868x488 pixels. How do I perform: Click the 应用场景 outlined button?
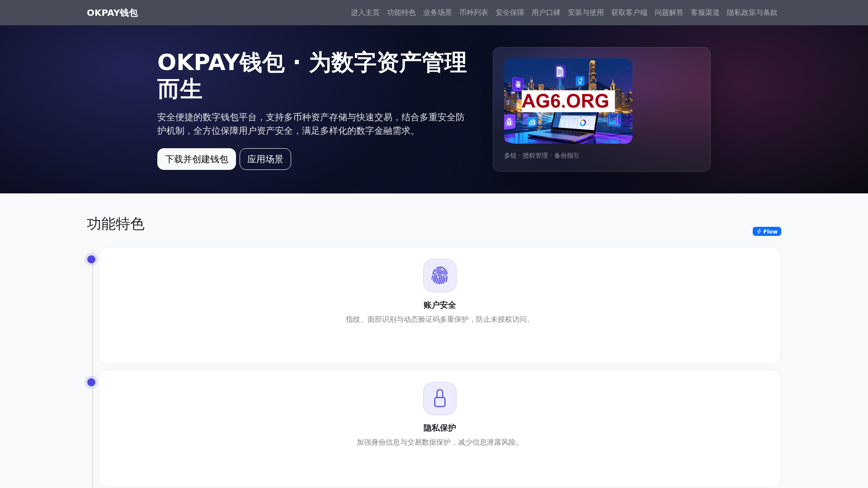pyautogui.click(x=265, y=159)
